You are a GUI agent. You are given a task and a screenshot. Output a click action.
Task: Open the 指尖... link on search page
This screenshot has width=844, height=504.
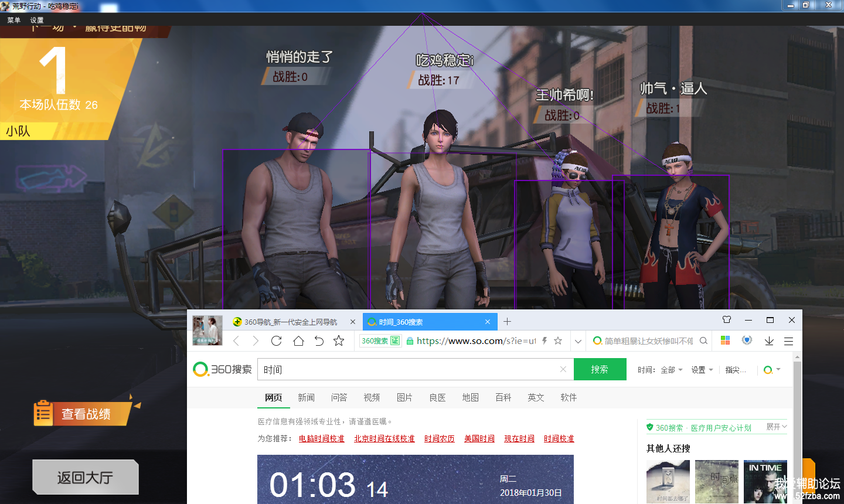pos(736,370)
